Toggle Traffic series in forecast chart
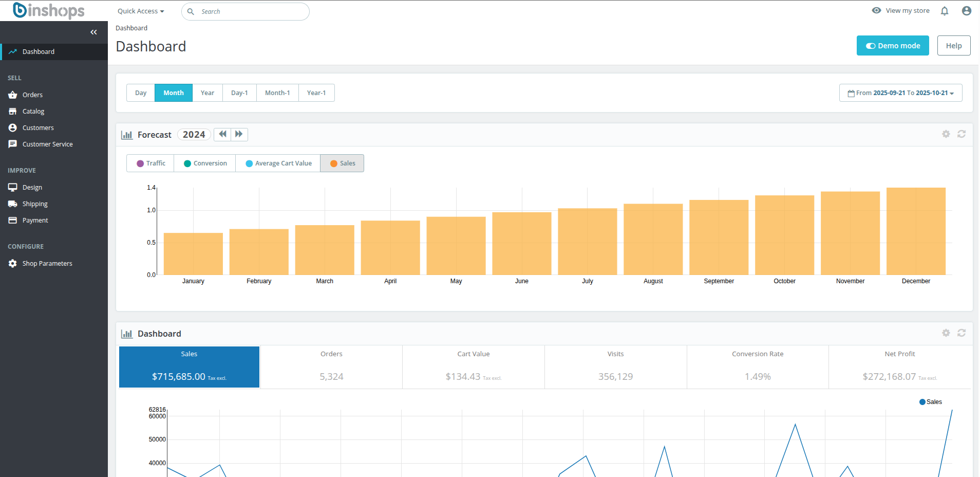The image size is (980, 477). (x=150, y=163)
